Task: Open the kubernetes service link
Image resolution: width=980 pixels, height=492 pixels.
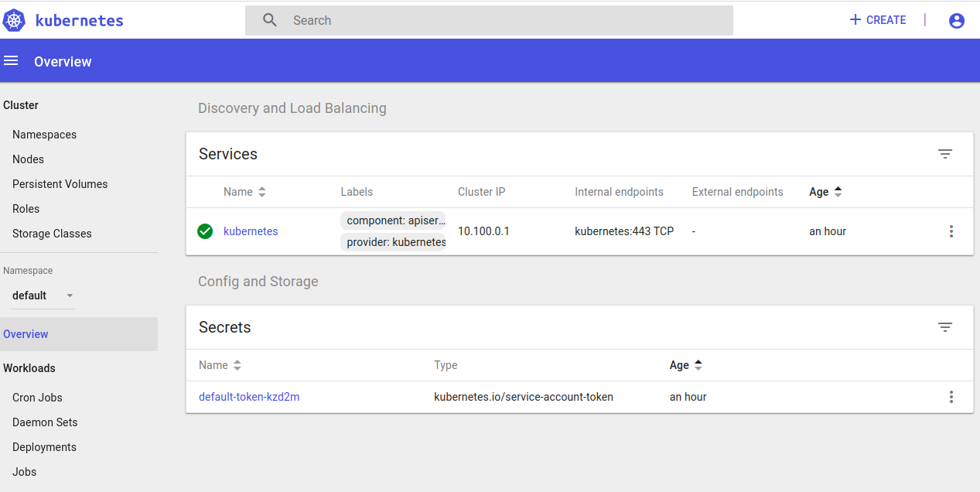Action: point(251,231)
